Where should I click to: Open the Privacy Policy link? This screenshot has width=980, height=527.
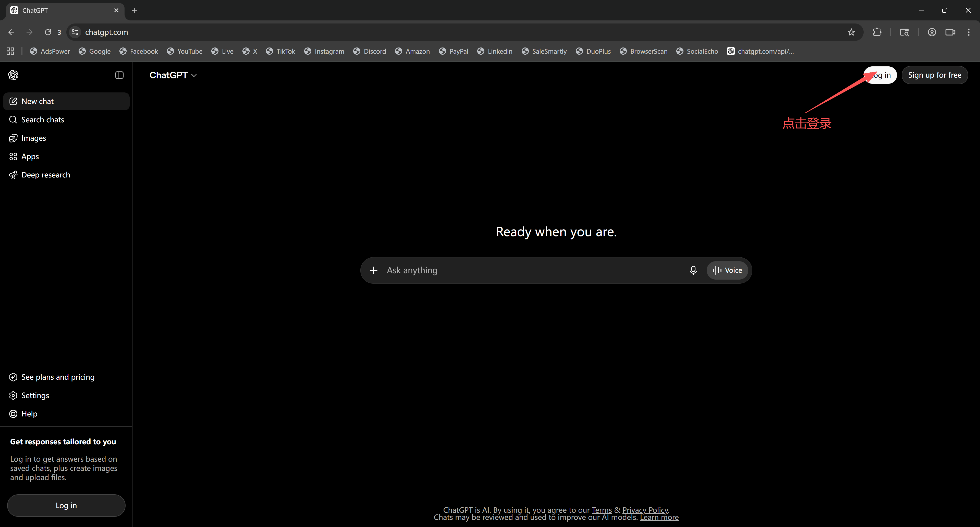645,509
